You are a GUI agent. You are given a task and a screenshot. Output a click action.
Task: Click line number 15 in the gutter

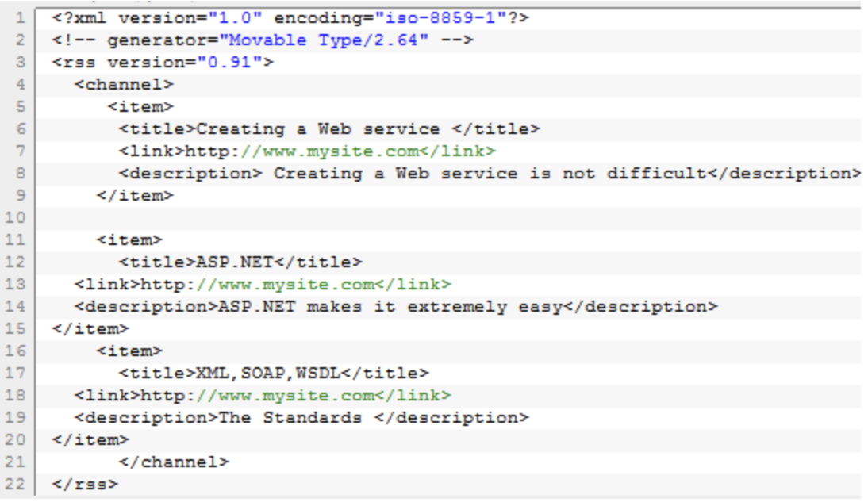(17, 328)
